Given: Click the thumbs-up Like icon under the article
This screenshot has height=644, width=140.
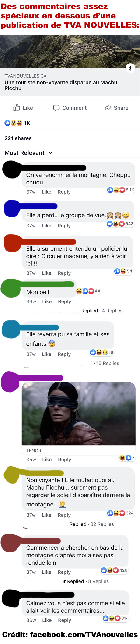Looking at the screenshot, I should pyautogui.click(x=17, y=108).
